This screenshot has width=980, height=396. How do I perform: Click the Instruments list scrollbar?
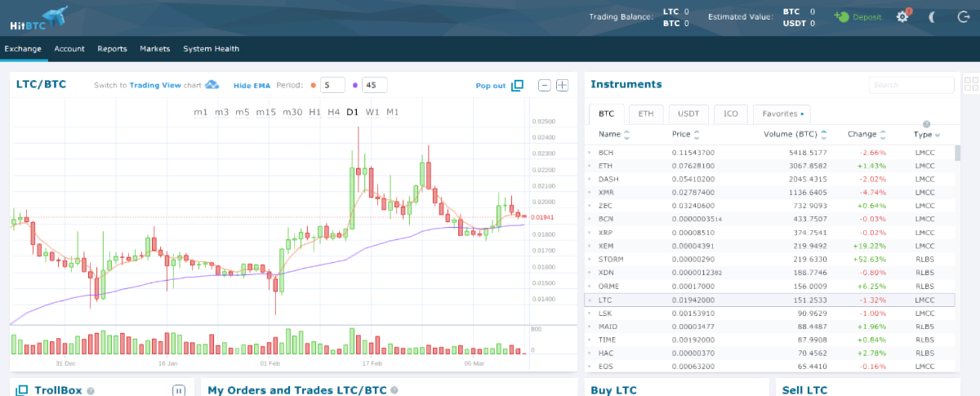957,154
